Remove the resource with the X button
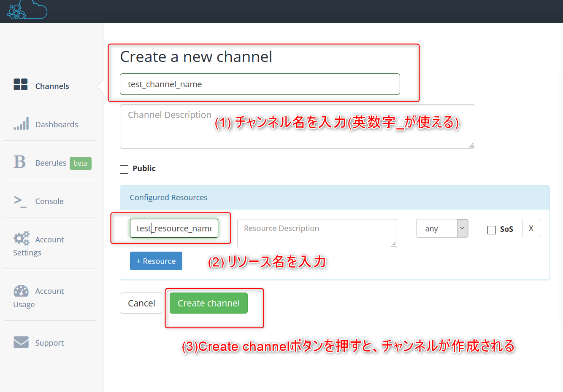The width and height of the screenshot is (563, 392). pos(531,228)
